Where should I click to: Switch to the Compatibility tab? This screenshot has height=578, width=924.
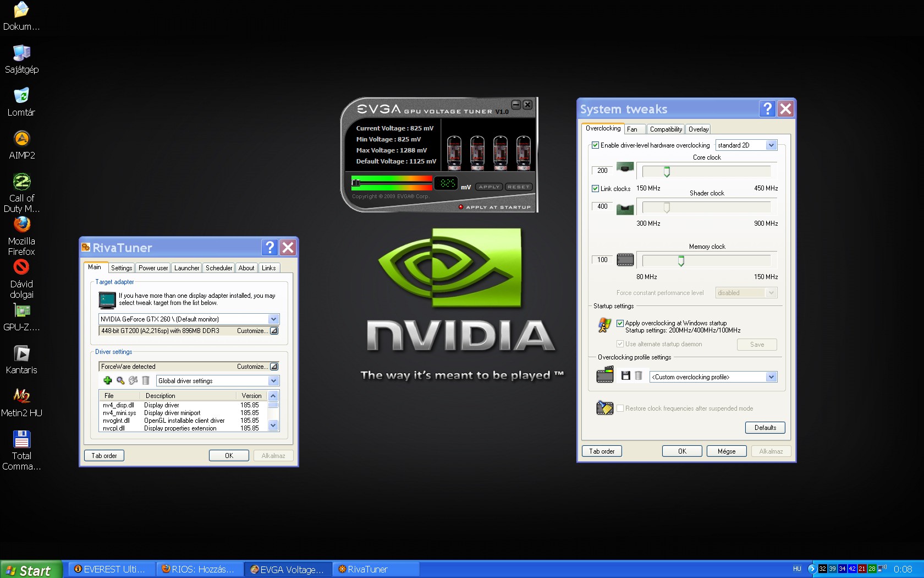(x=665, y=129)
